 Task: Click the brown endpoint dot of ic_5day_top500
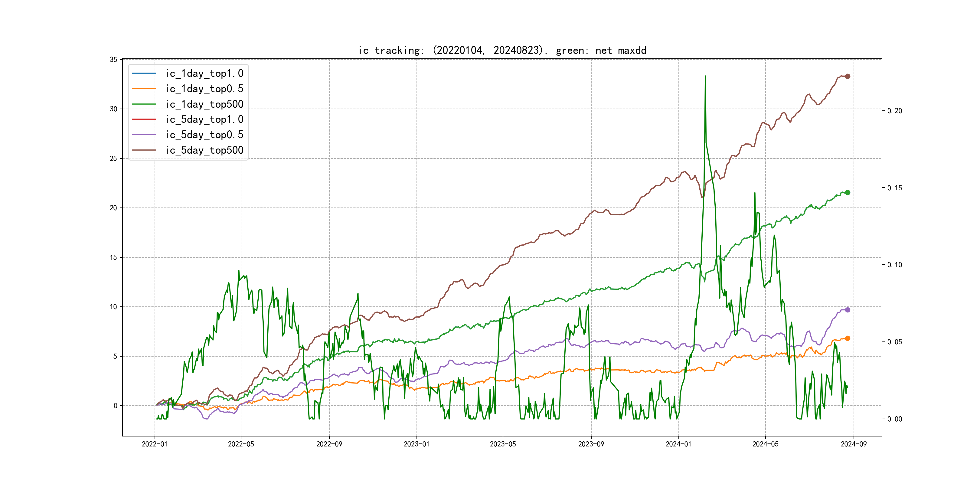(847, 77)
